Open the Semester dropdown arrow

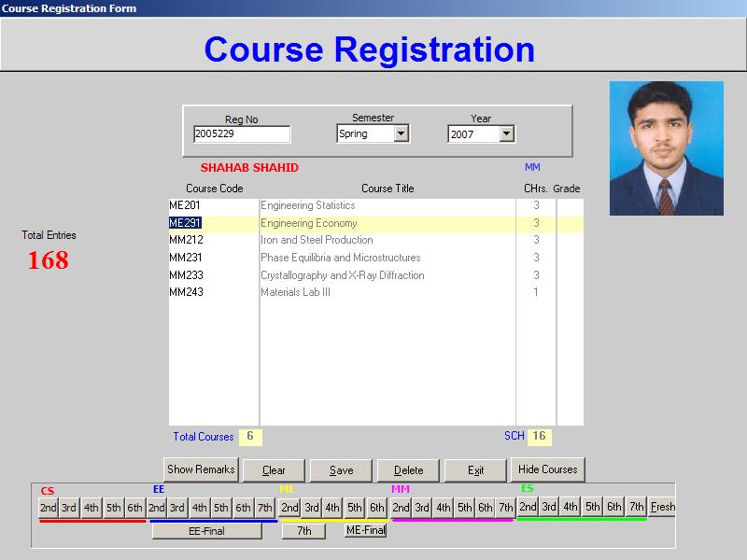pos(402,133)
